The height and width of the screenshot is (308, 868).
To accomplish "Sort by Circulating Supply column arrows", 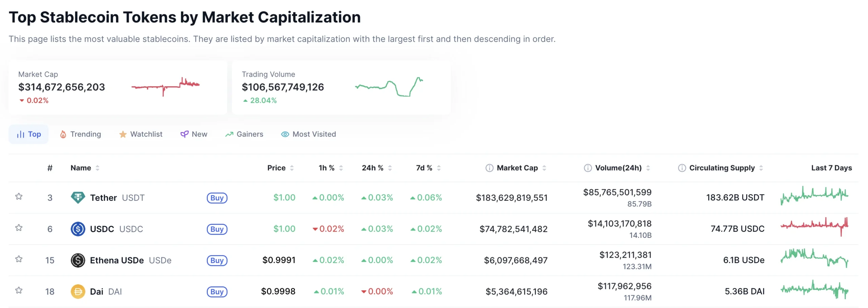I will pyautogui.click(x=761, y=168).
